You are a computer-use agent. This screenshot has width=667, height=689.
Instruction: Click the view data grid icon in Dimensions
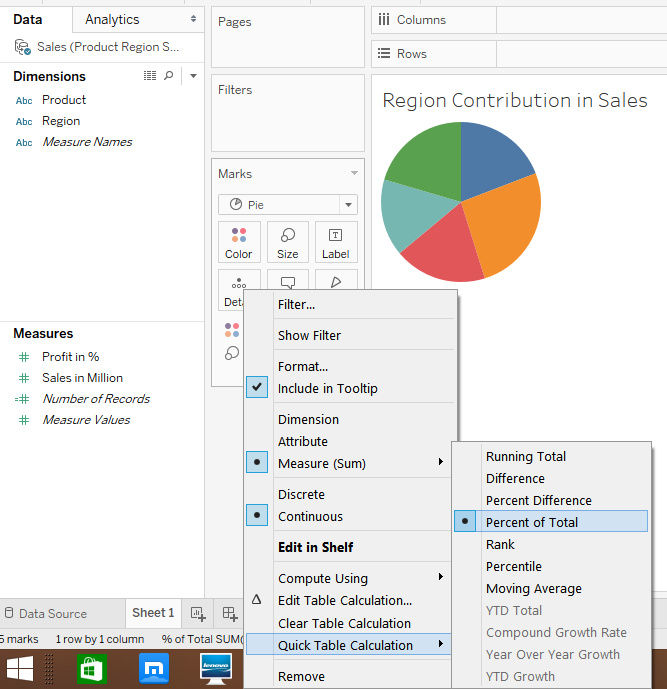coord(150,76)
